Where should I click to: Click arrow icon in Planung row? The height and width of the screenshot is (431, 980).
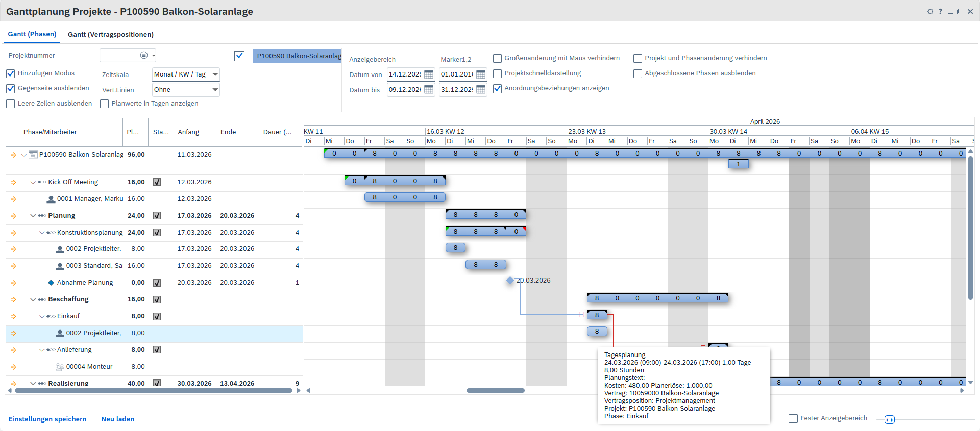coord(14,216)
